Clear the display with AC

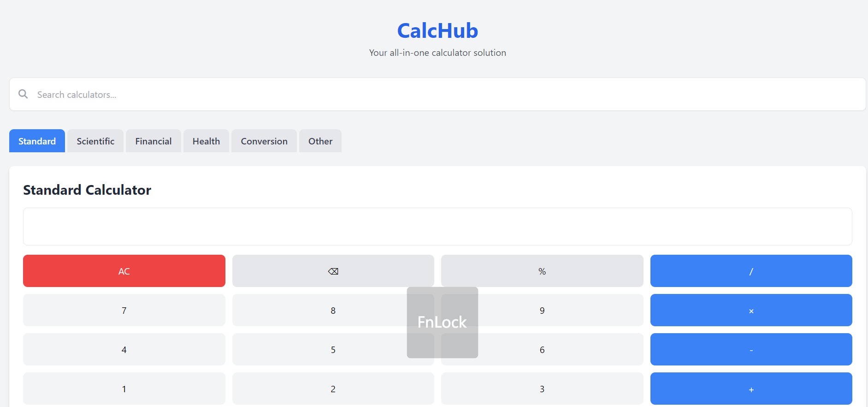pos(124,271)
